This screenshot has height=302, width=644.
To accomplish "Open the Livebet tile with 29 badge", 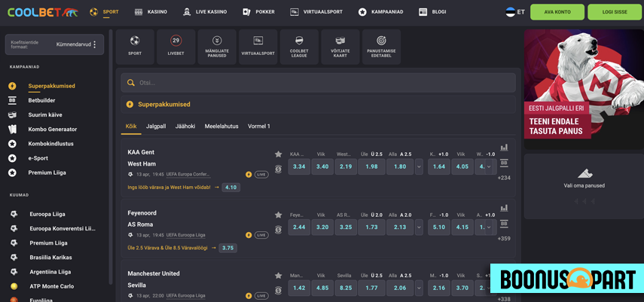I will point(175,47).
